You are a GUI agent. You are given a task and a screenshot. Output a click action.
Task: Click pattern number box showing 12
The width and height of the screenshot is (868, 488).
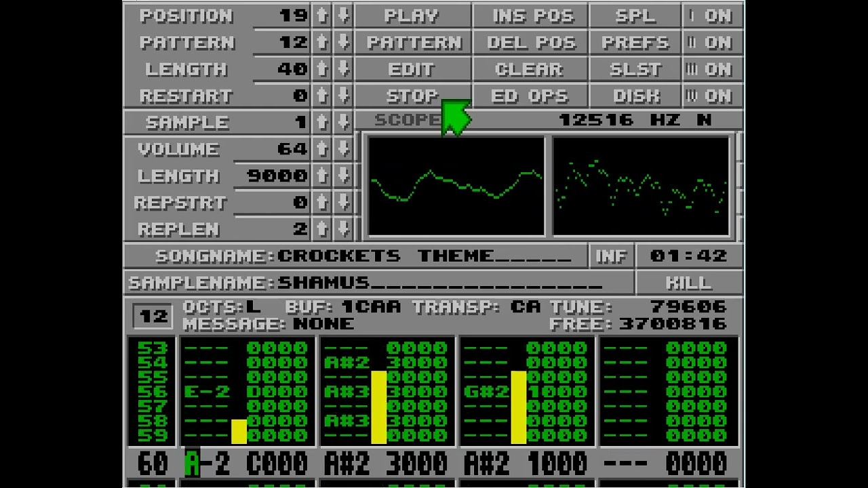154,316
